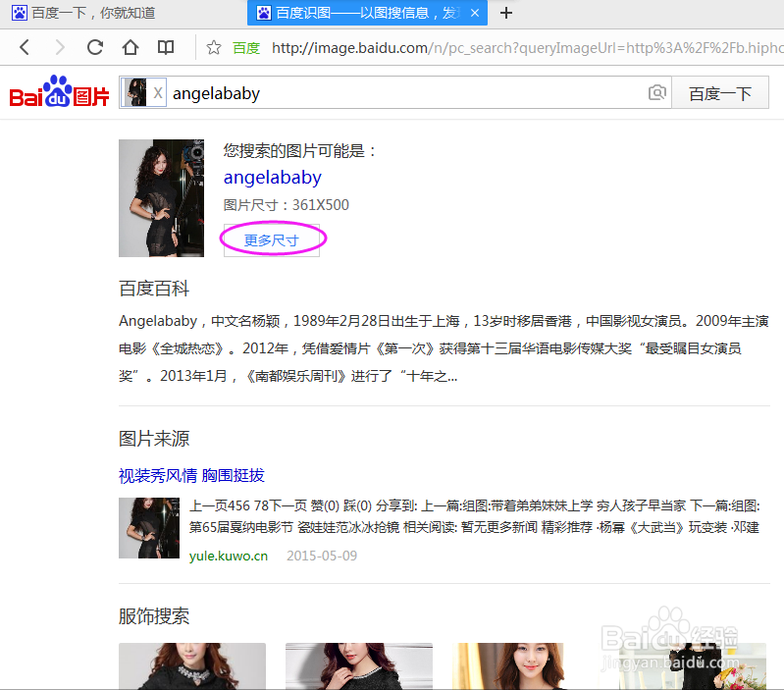Open a new tab with plus icon
Screen dimensions: 784x690
click(x=506, y=13)
